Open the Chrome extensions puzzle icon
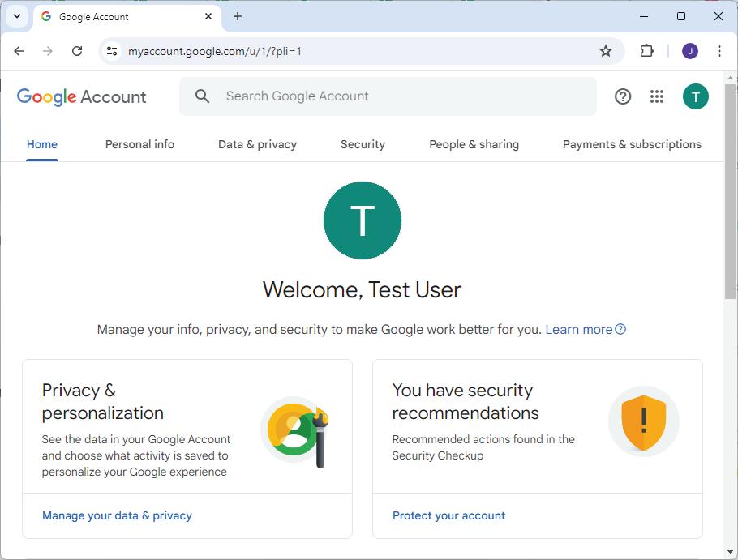The image size is (738, 560). coord(646,51)
